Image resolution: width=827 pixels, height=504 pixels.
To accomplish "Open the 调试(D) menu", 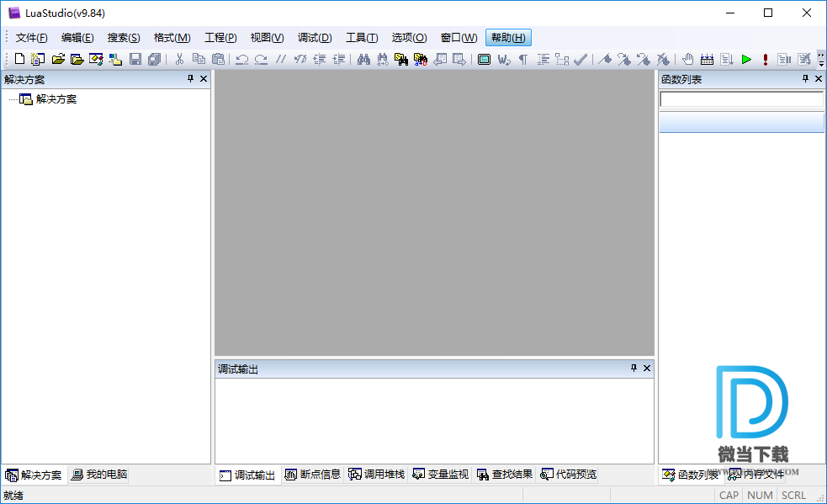I will click(x=315, y=38).
